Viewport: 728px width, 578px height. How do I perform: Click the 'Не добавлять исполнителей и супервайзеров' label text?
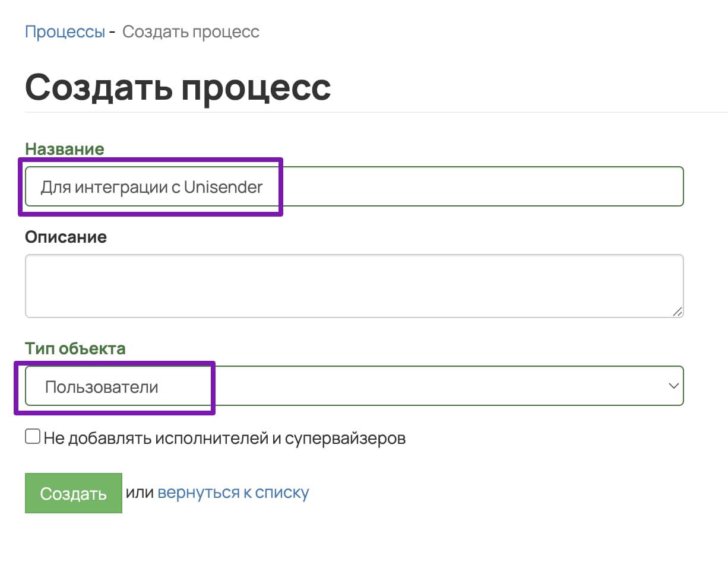coord(224,439)
